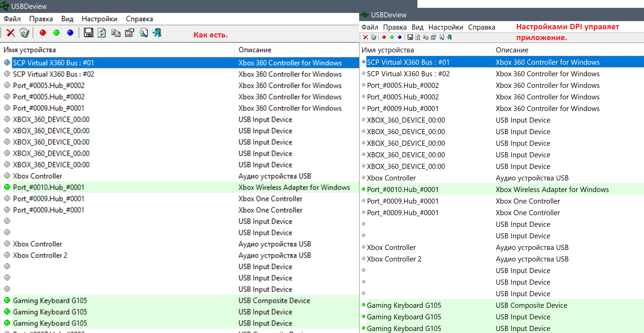644x333 pixels.
Task: Click USB Composite Device cell in left window
Action: click(274, 301)
